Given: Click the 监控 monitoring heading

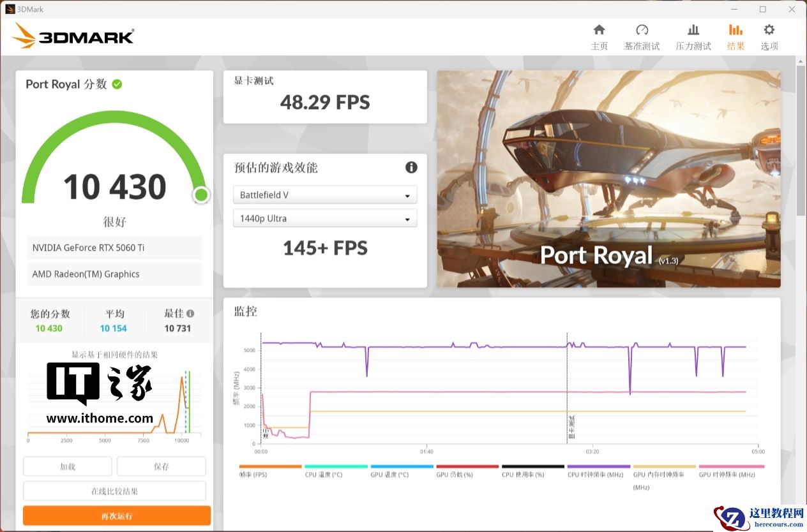Looking at the screenshot, I should tap(246, 311).
